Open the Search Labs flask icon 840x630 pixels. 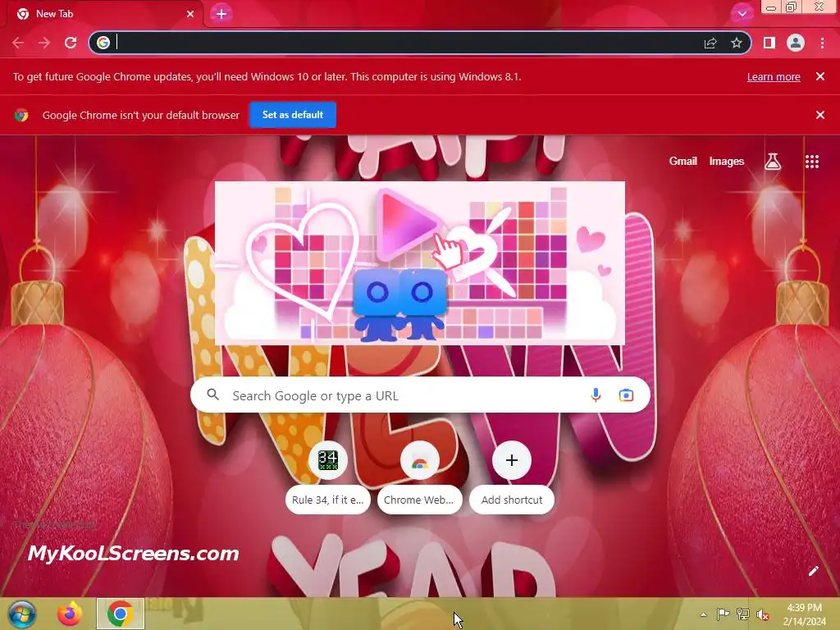[x=773, y=162]
